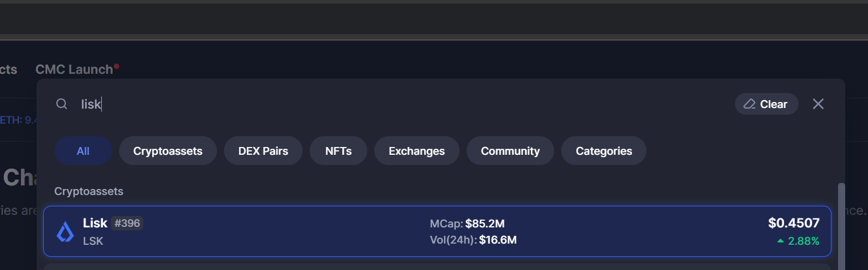
Task: Show only NFTs results
Action: click(x=338, y=151)
